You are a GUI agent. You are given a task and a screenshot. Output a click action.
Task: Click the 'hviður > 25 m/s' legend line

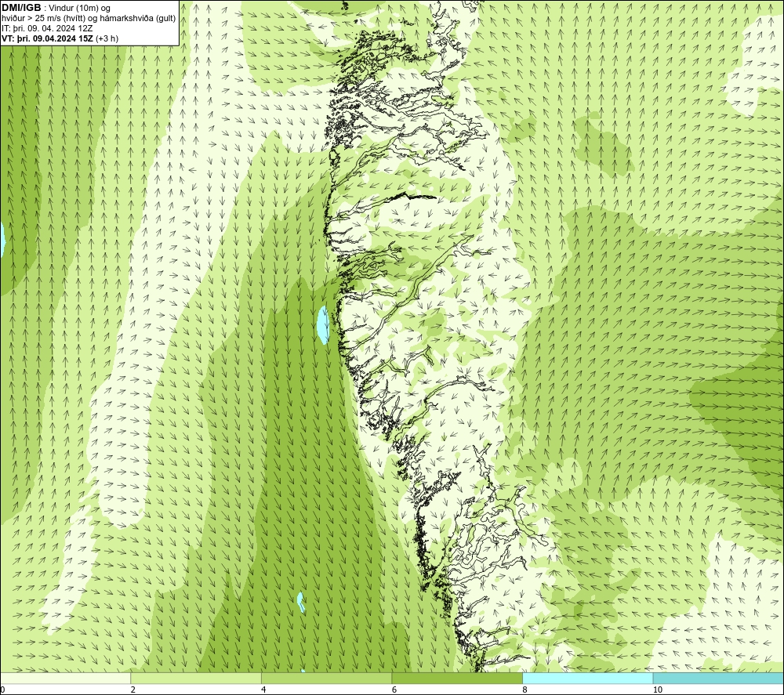click(89, 19)
